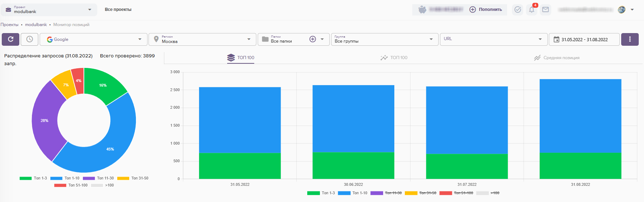Expand the Регион Москва dropdown
Image resolution: width=644 pixels, height=202 pixels.
pyautogui.click(x=202, y=39)
